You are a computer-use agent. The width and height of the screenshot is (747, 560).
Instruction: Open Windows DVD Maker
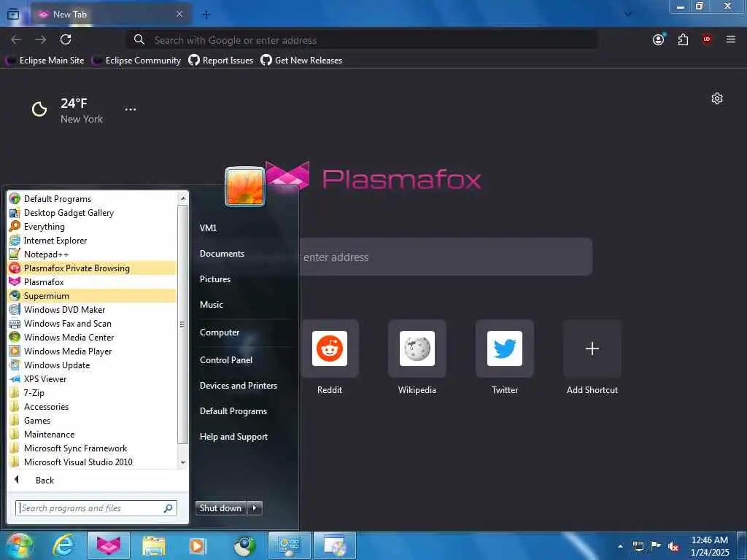[93, 309]
